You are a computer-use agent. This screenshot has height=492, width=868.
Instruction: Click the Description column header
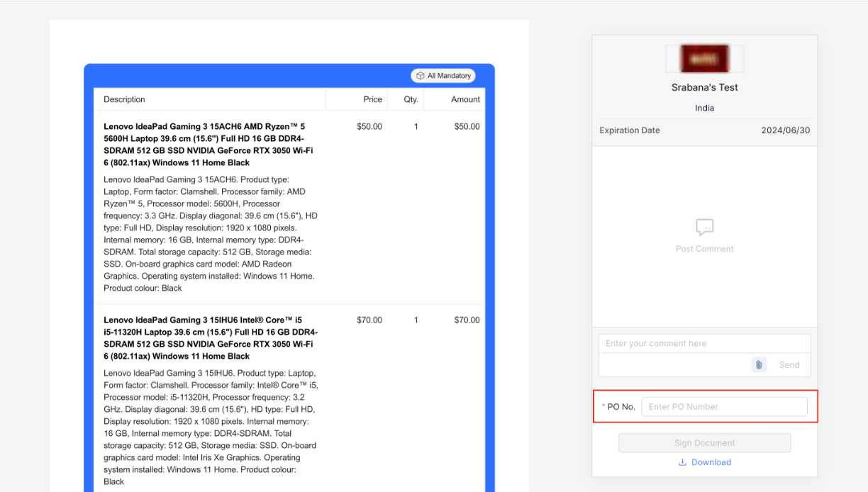(x=124, y=99)
